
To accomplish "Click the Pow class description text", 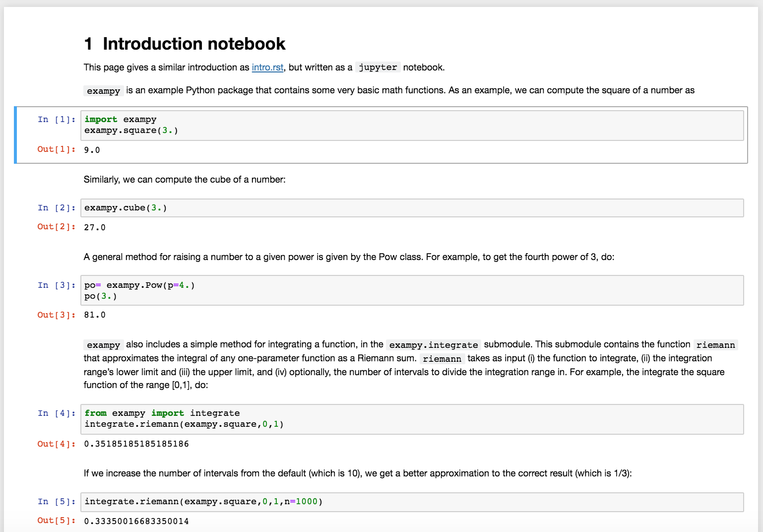I will (x=349, y=257).
